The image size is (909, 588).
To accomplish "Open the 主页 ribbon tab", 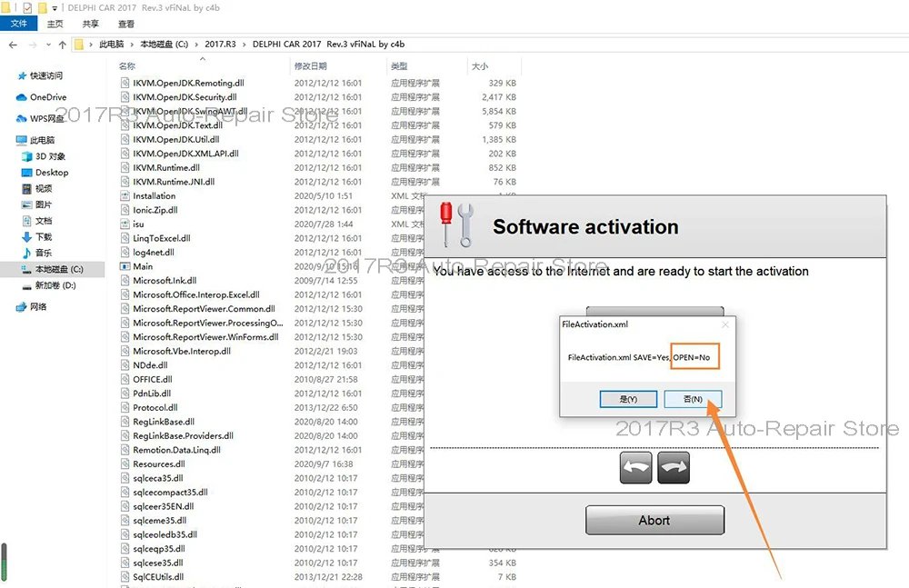I will click(x=55, y=24).
